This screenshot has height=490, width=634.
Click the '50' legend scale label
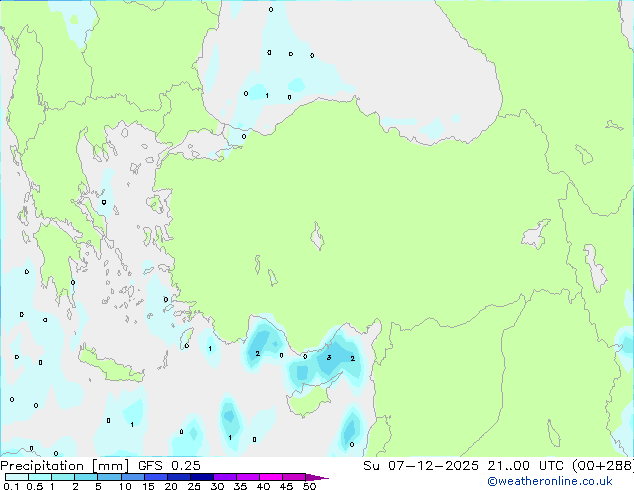point(309,486)
